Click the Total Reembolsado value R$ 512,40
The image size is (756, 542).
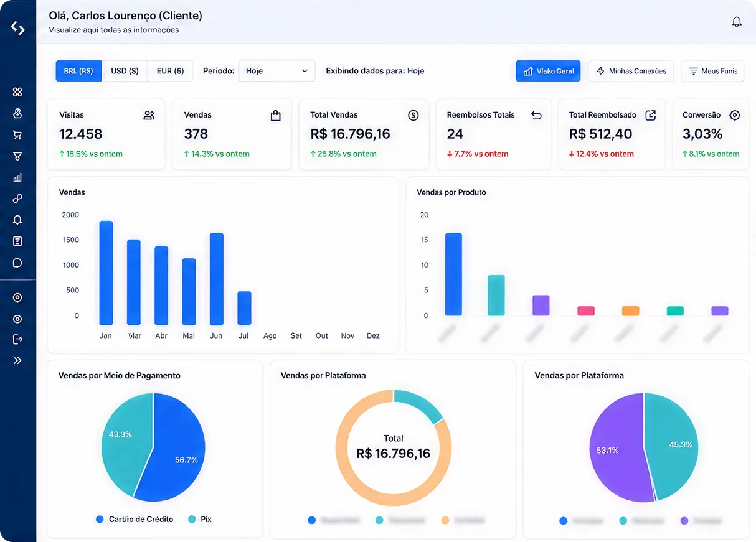coord(601,134)
